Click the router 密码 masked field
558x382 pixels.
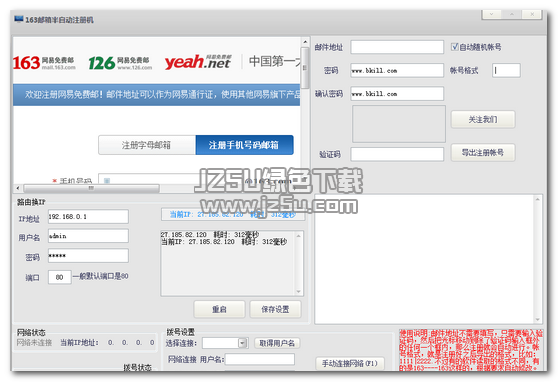click(88, 256)
